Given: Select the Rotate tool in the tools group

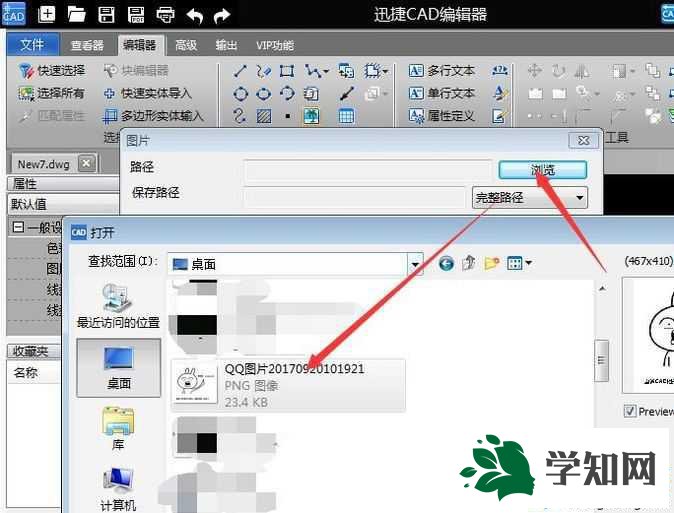Looking at the screenshot, I should 558,71.
